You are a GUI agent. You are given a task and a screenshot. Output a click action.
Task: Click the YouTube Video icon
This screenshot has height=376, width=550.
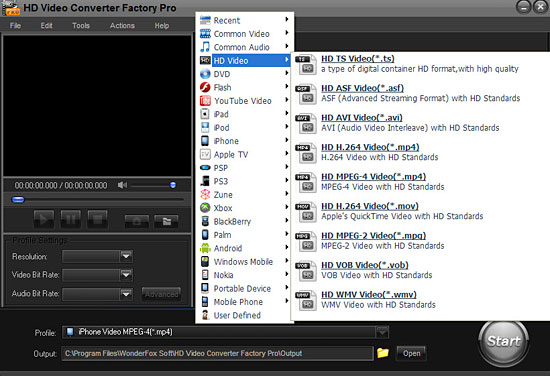[205, 101]
